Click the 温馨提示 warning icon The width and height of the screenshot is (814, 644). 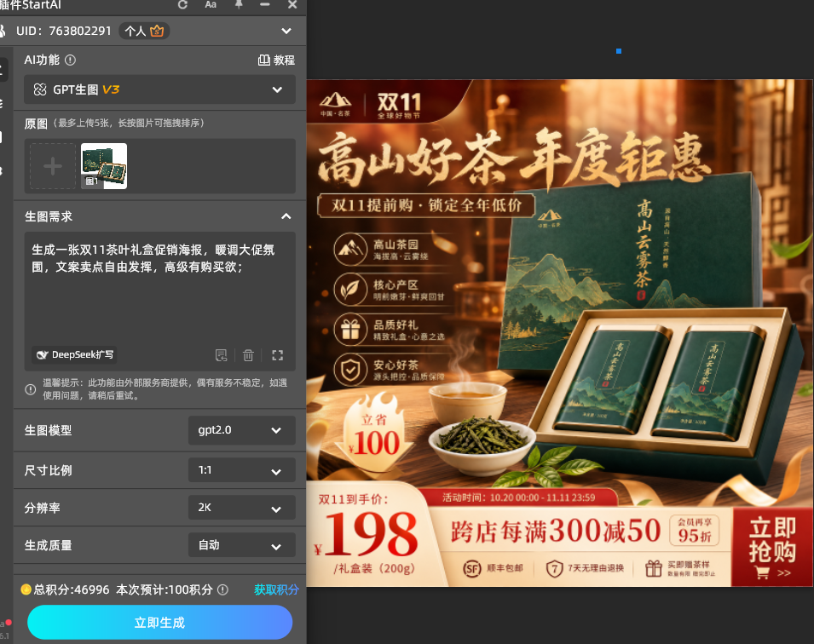click(31, 389)
